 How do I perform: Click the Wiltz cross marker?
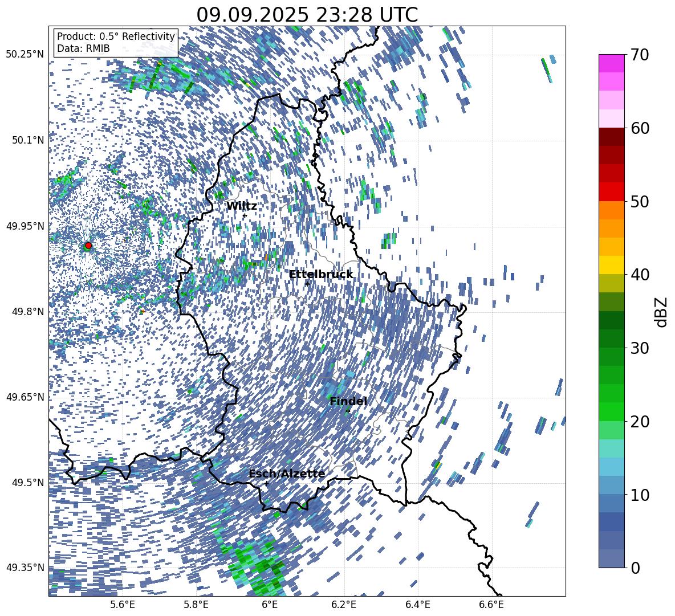pos(245,215)
